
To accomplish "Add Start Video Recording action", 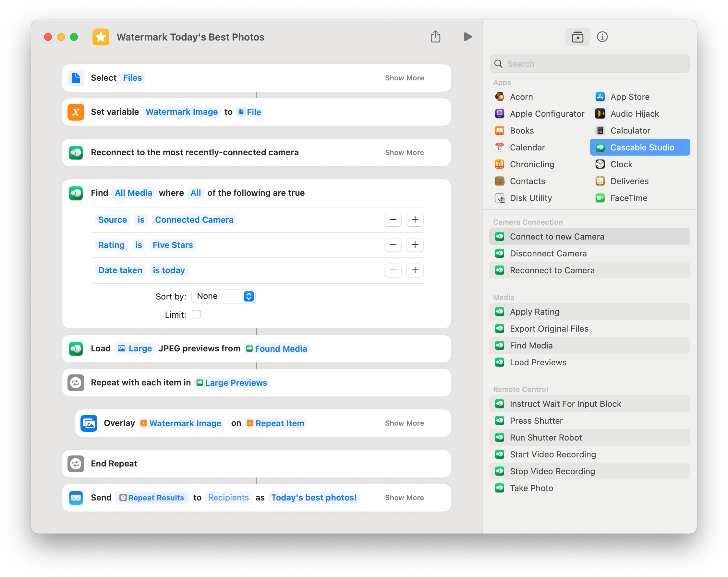I will tap(589, 454).
